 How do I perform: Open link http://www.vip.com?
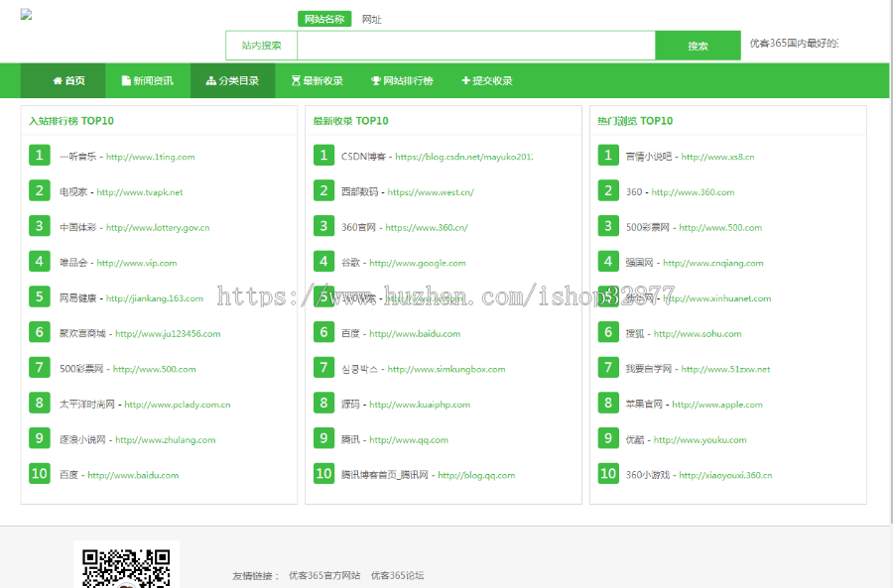click(137, 263)
